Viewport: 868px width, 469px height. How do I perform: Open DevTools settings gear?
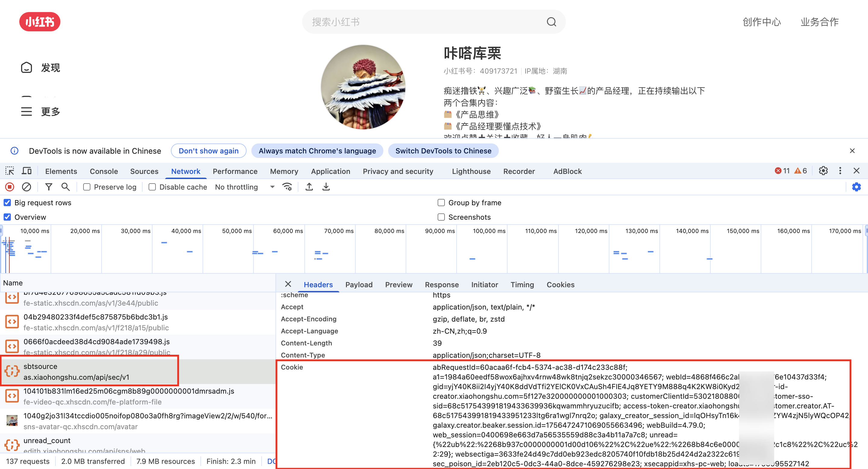click(823, 171)
